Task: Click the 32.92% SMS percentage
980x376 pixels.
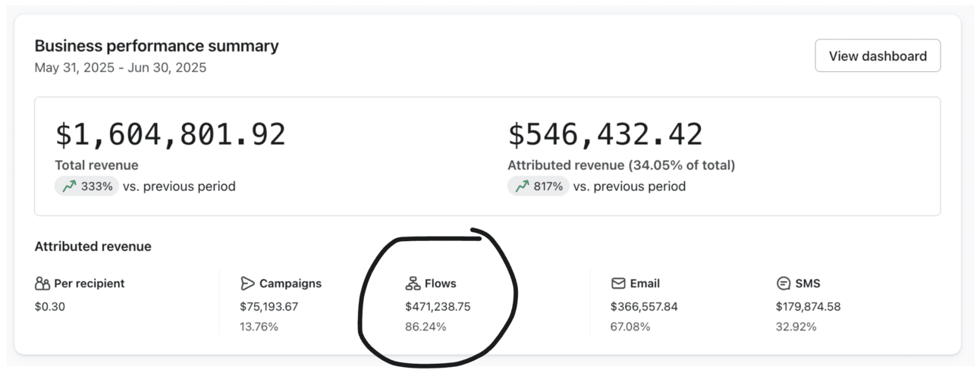Action: [796, 327]
